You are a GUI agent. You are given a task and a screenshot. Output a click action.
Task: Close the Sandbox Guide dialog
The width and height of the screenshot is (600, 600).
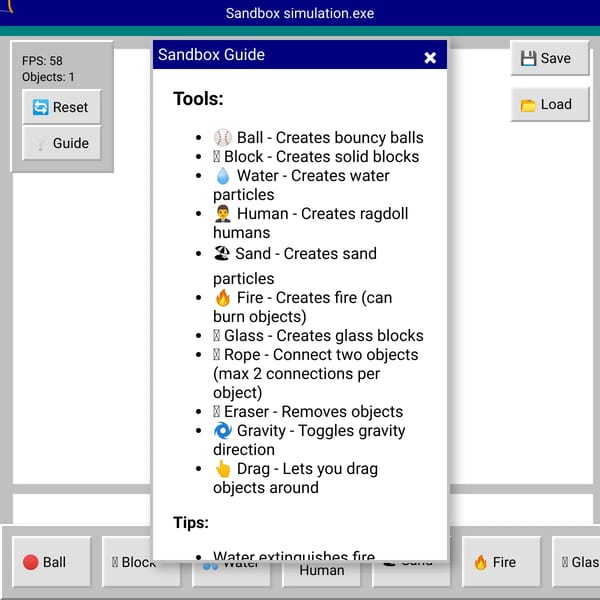430,58
